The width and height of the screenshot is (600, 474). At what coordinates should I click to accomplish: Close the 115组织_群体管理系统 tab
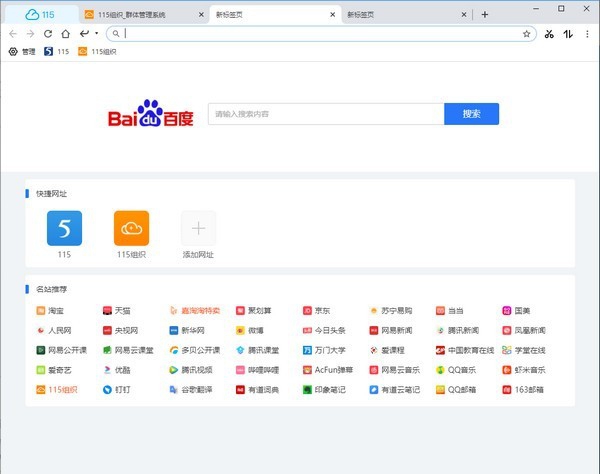pos(201,15)
